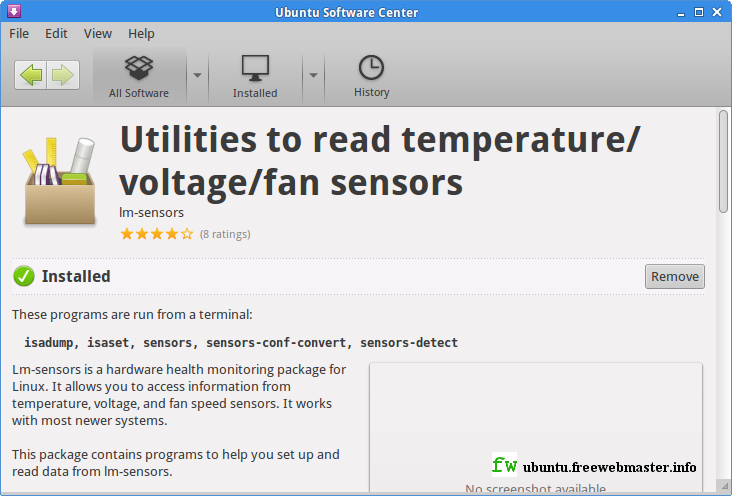This screenshot has width=732, height=496.
Task: Show the Installed software view
Action: click(x=255, y=76)
